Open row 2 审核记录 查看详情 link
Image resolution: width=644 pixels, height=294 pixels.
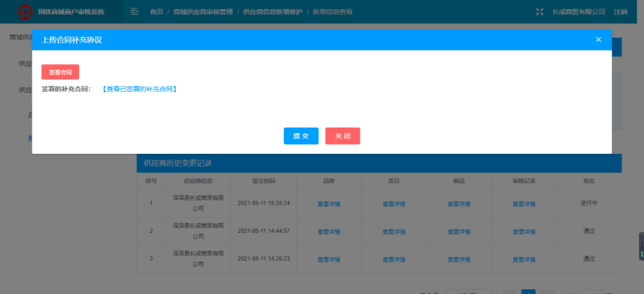click(524, 232)
